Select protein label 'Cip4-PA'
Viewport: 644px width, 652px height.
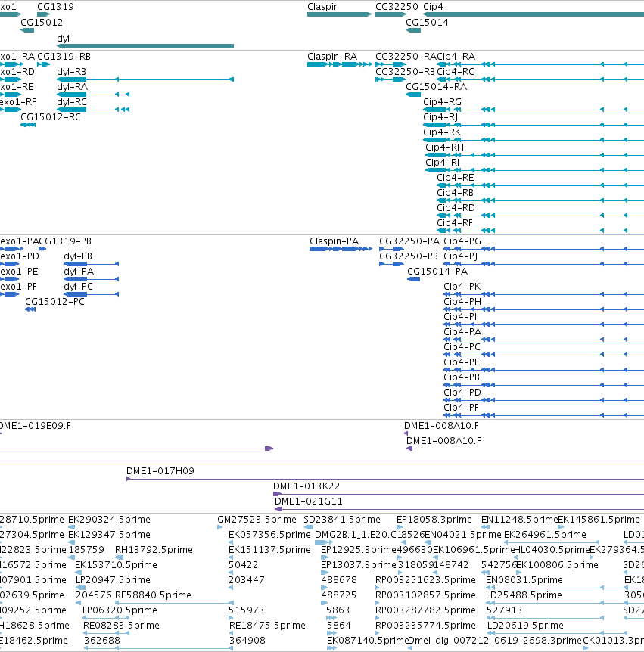(462, 332)
